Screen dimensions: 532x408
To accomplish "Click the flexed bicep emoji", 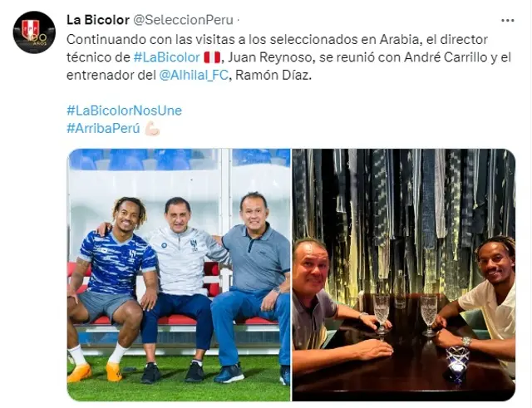I will coord(151,129).
